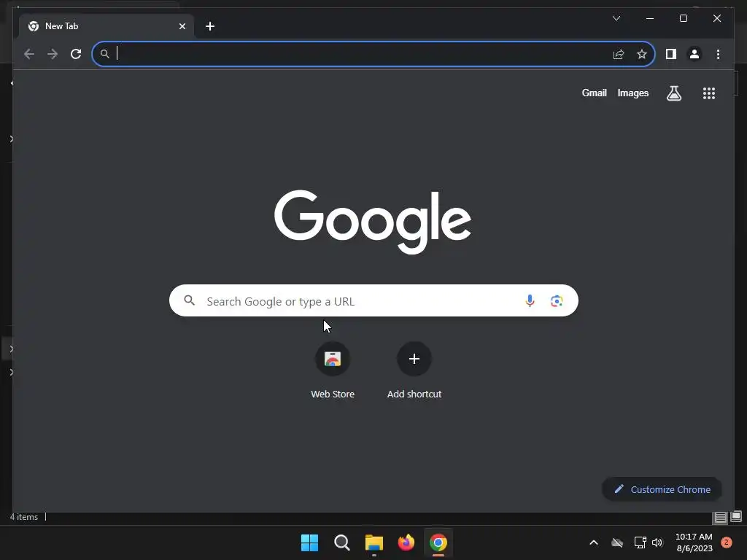Image resolution: width=747 pixels, height=560 pixels.
Task: Click the share page icon in address bar
Action: coord(619,54)
